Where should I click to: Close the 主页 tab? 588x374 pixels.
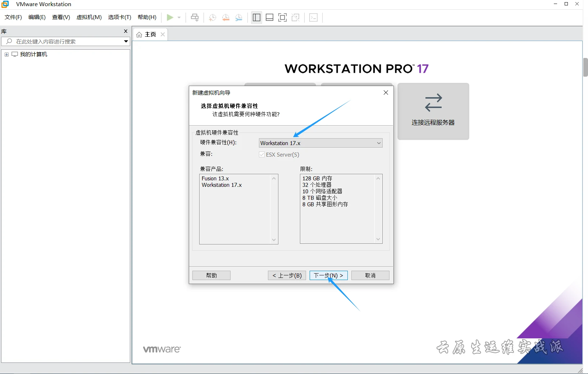[x=163, y=35]
